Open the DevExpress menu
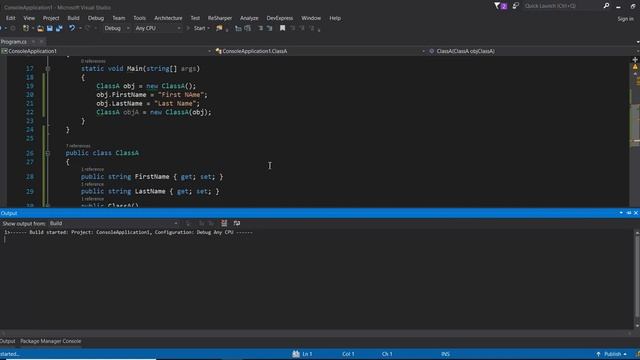This screenshot has height=360, width=640. point(280,18)
